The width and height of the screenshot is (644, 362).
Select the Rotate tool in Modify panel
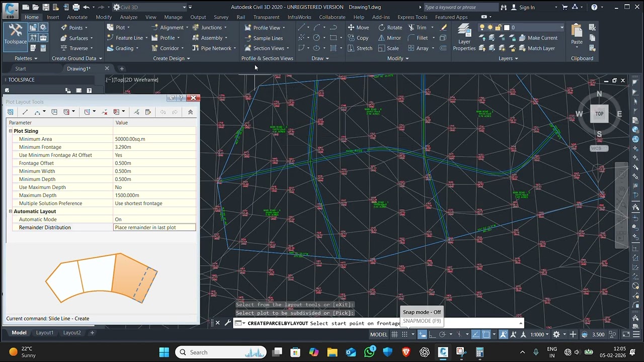(x=390, y=28)
